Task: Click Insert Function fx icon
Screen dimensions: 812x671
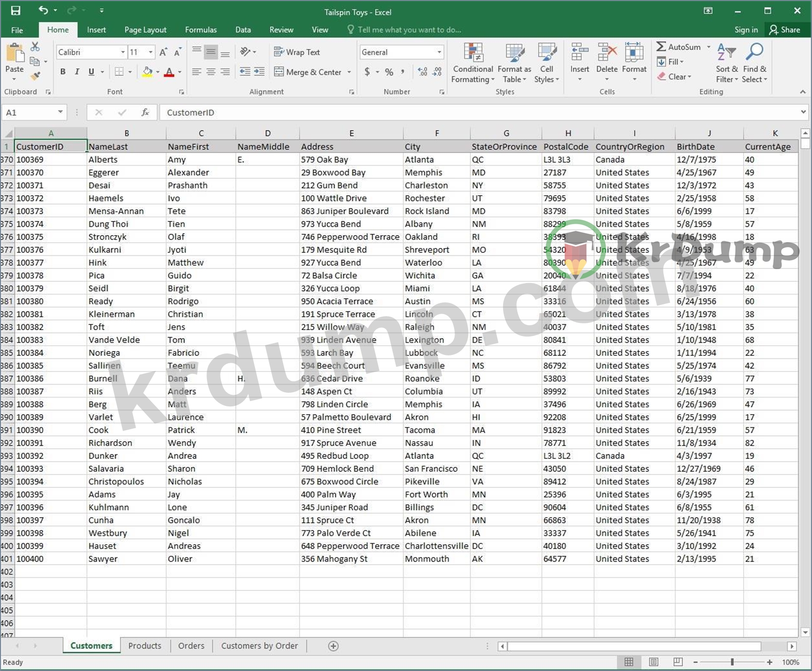Action: pyautogui.click(x=145, y=112)
